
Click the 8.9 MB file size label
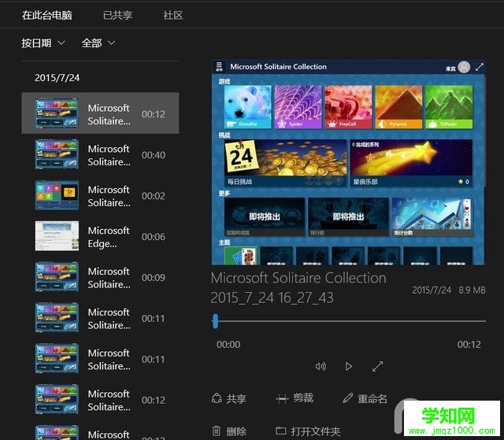click(472, 290)
